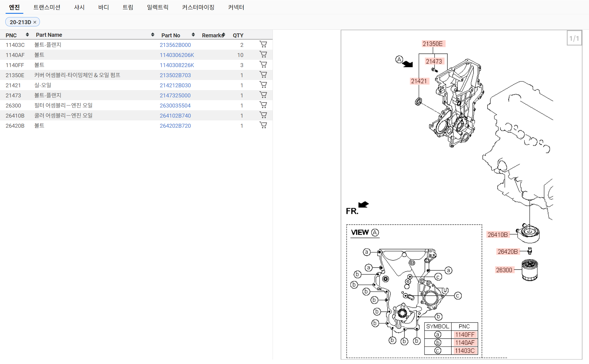Sort by Part Name column arrows
589x364 pixels.
tap(152, 35)
